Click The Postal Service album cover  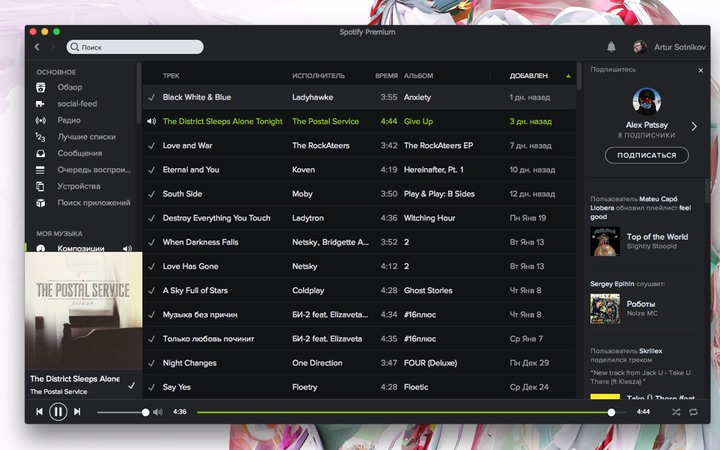(x=84, y=311)
